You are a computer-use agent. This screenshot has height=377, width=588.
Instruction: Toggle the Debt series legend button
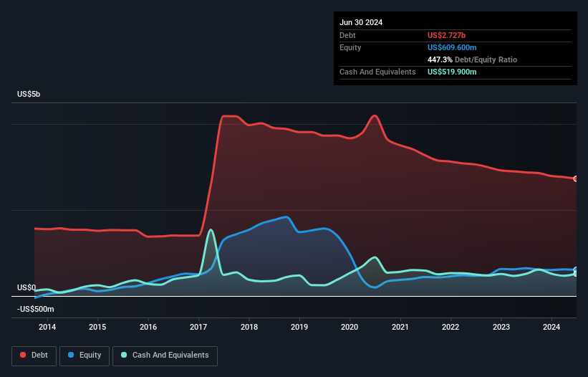[34, 355]
